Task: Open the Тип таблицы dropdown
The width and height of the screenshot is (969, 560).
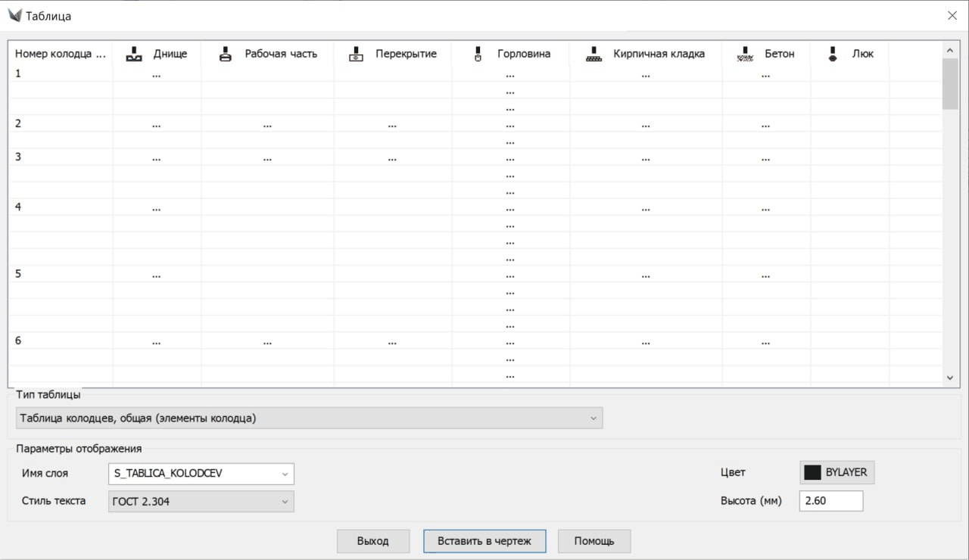Action: 309,418
